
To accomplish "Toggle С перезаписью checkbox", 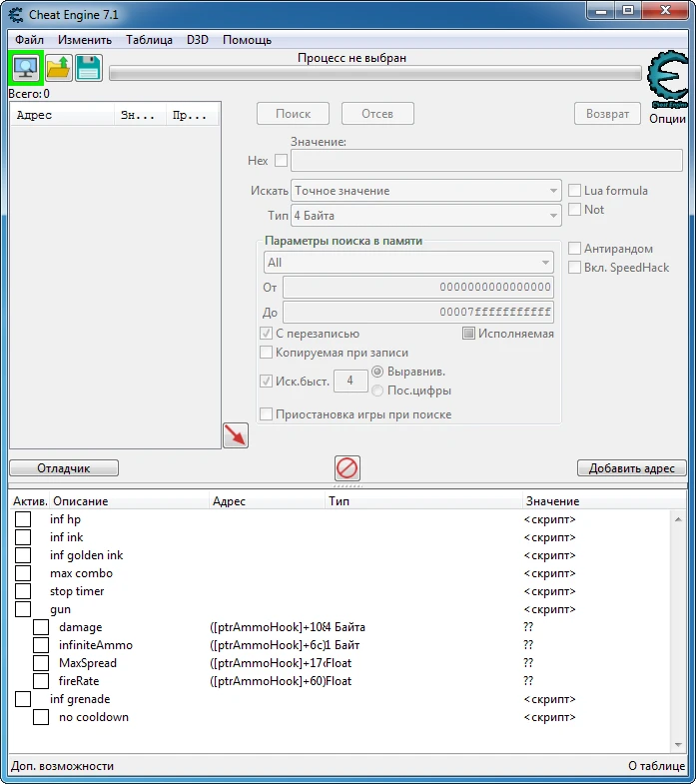I will tap(266, 334).
